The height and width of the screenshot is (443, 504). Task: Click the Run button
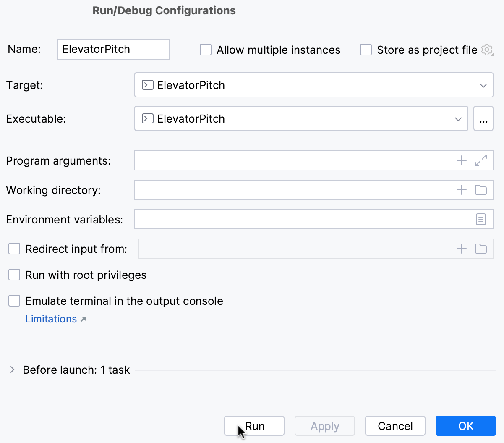point(254,426)
